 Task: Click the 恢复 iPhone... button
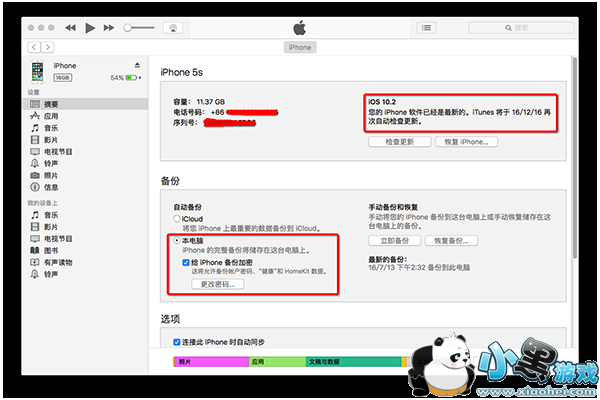(x=466, y=142)
